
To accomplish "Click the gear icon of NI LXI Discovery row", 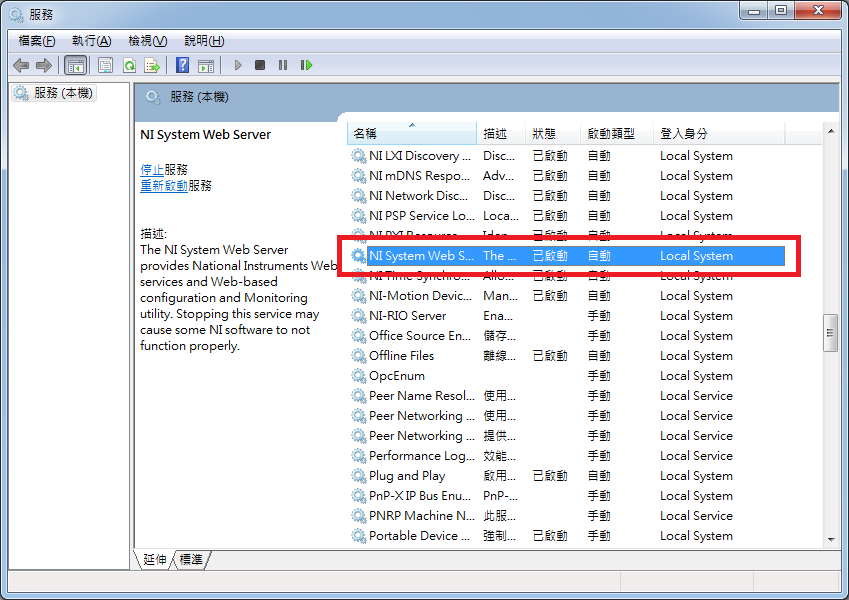I will coord(358,156).
